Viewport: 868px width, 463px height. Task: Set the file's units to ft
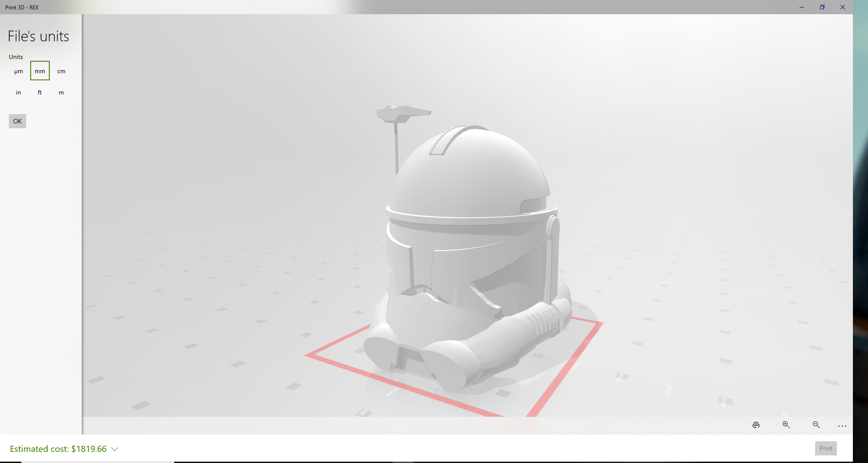point(40,92)
